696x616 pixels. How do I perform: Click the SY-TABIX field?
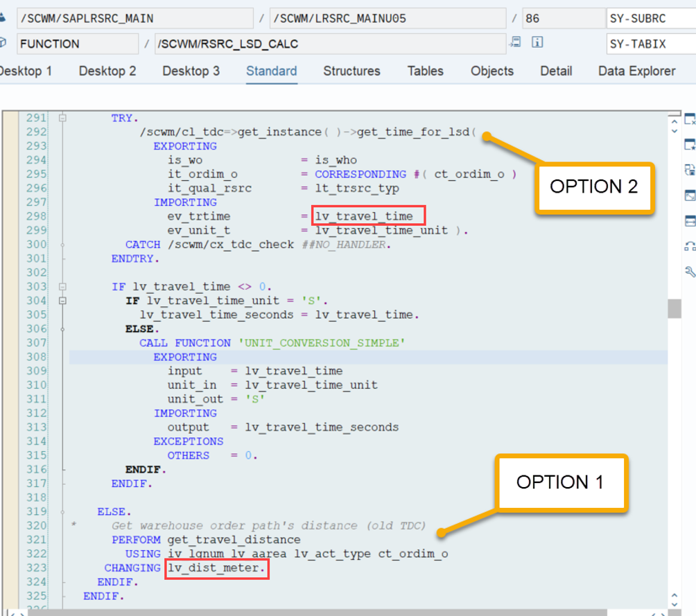651,44
